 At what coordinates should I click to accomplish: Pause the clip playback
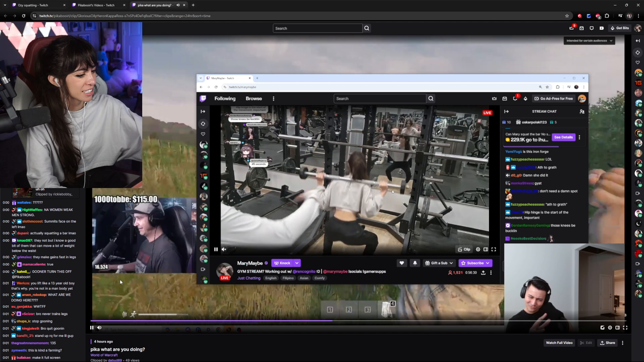coord(92,327)
